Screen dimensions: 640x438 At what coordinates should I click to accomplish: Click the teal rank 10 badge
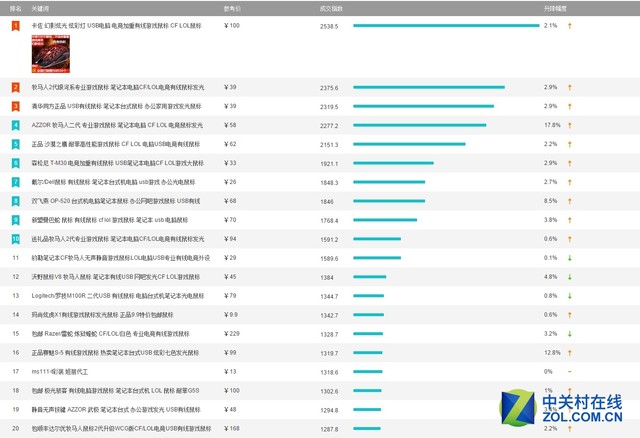16,239
